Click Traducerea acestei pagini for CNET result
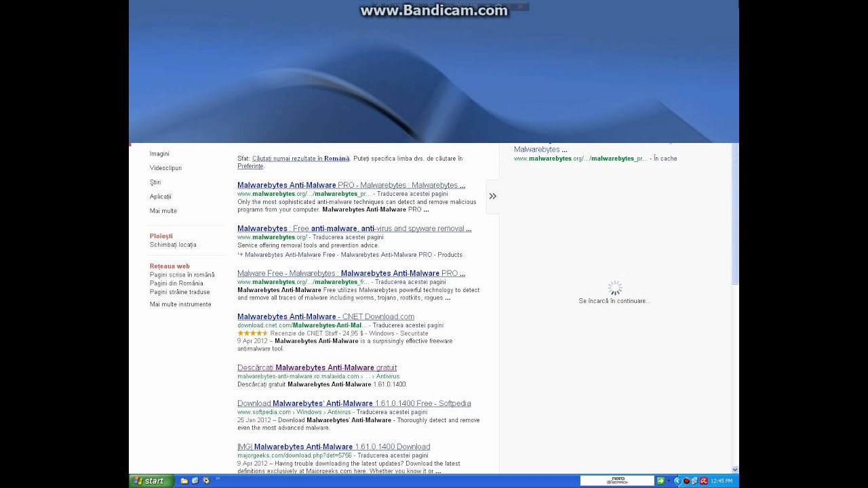Screen dimensions: 868x488 click(408, 325)
